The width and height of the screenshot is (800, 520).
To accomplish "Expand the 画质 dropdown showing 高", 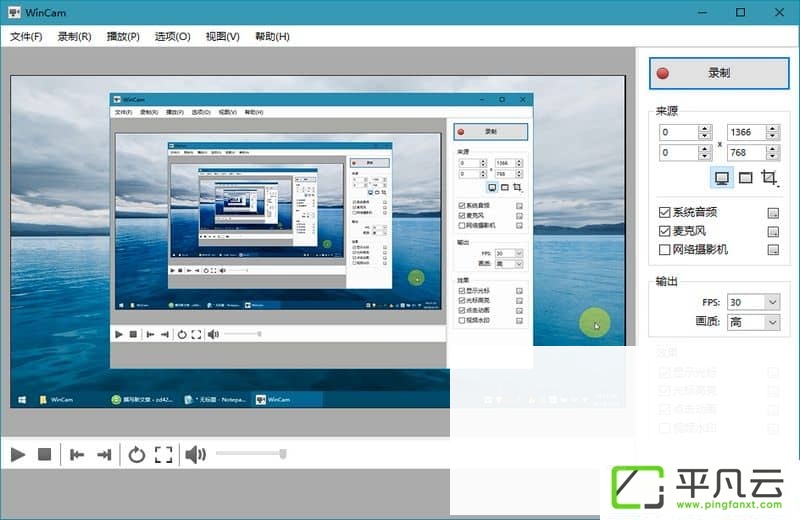I will [x=772, y=322].
